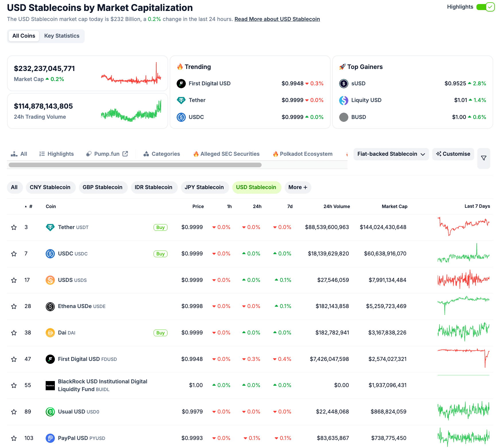Image resolution: width=500 pixels, height=448 pixels.
Task: Sort table by 24h change column
Action: click(x=257, y=207)
